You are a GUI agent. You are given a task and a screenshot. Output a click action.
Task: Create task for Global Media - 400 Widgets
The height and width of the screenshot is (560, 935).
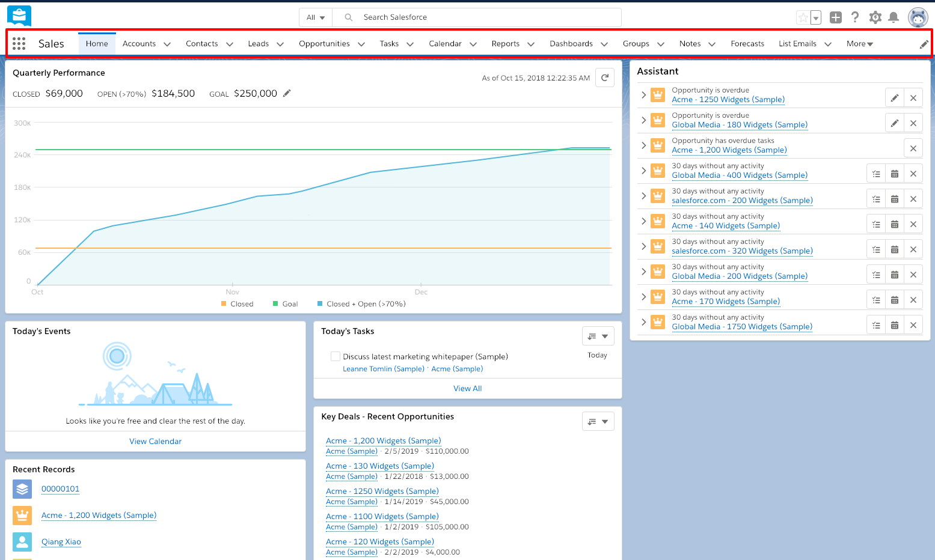tap(876, 174)
